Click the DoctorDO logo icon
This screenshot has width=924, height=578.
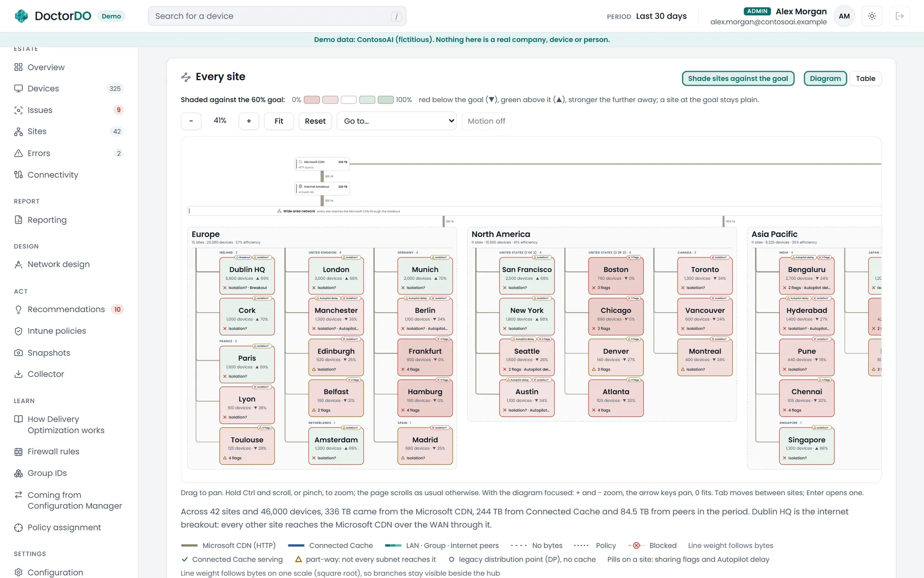point(21,16)
